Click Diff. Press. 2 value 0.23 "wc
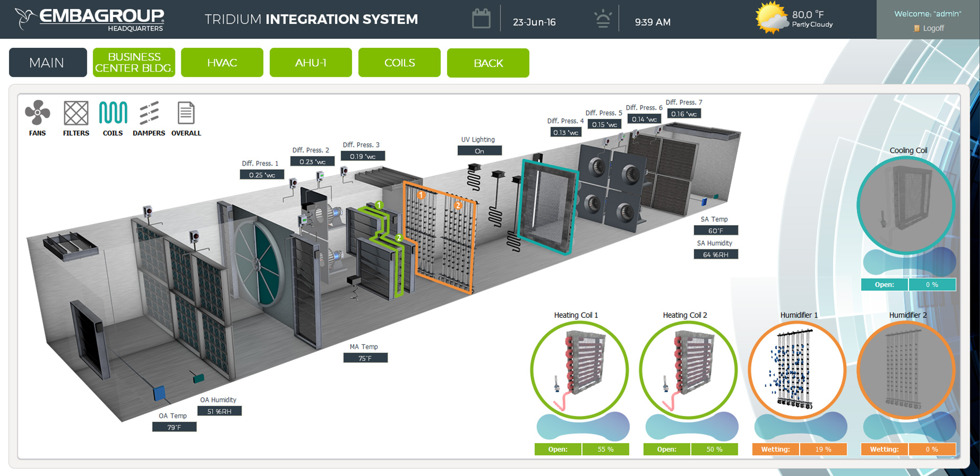The height and width of the screenshot is (476, 980). (312, 161)
